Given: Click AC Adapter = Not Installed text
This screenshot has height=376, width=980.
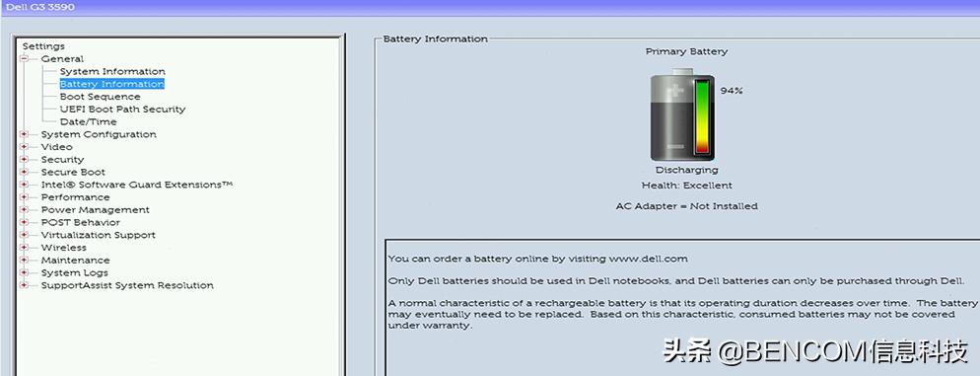Looking at the screenshot, I should 687,206.
